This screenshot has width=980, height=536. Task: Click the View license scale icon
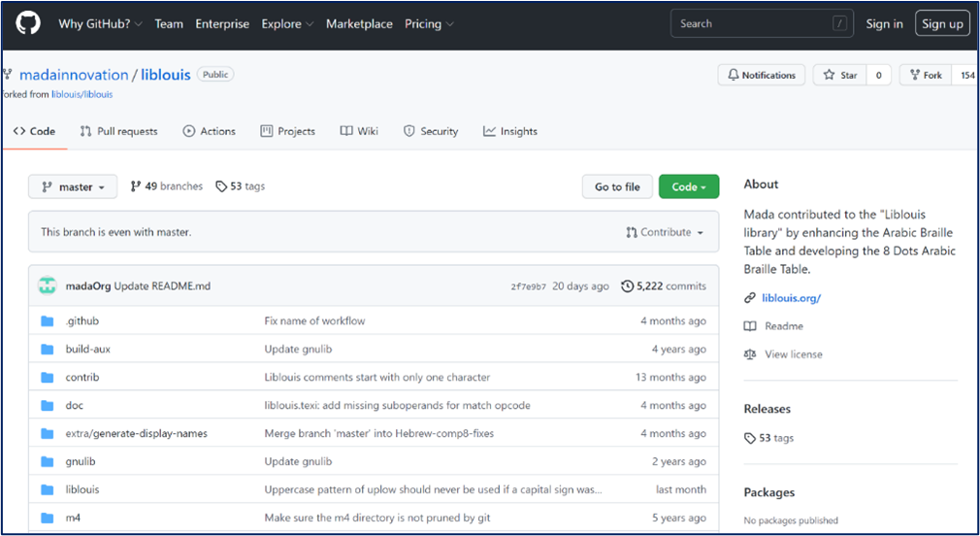750,354
